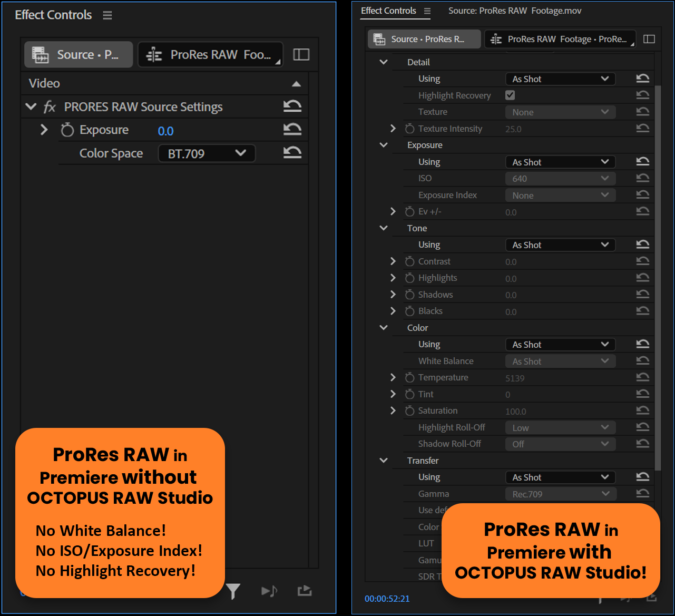This screenshot has width=675, height=616.
Task: Click play audio only icon, left panel
Action: [x=269, y=591]
